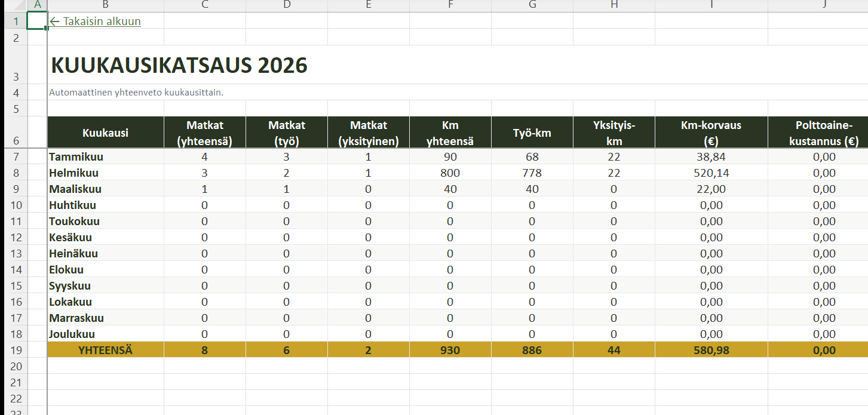868x415 pixels.
Task: Click the total trips value 8
Action: pyautogui.click(x=205, y=351)
